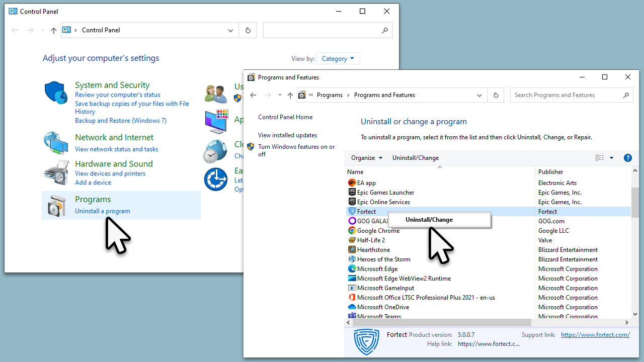Open Backup and Restore (Windows 7)
Image resolution: width=644 pixels, height=362 pixels.
tap(121, 121)
